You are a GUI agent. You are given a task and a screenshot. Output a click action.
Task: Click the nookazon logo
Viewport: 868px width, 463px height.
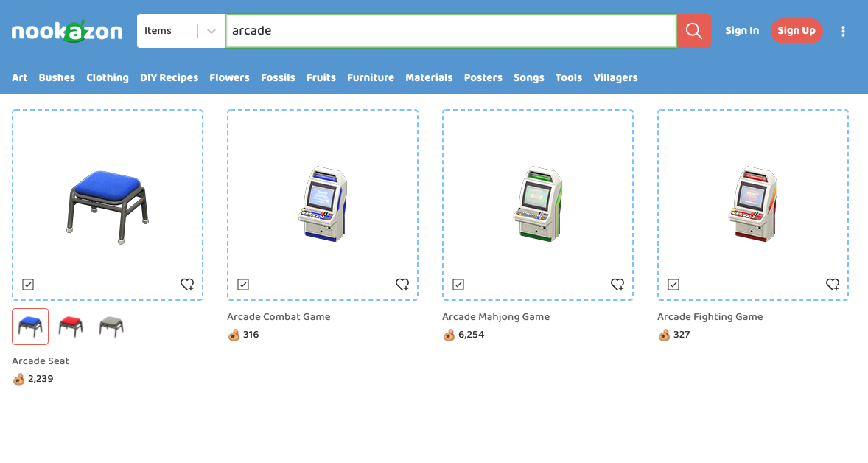(x=67, y=30)
